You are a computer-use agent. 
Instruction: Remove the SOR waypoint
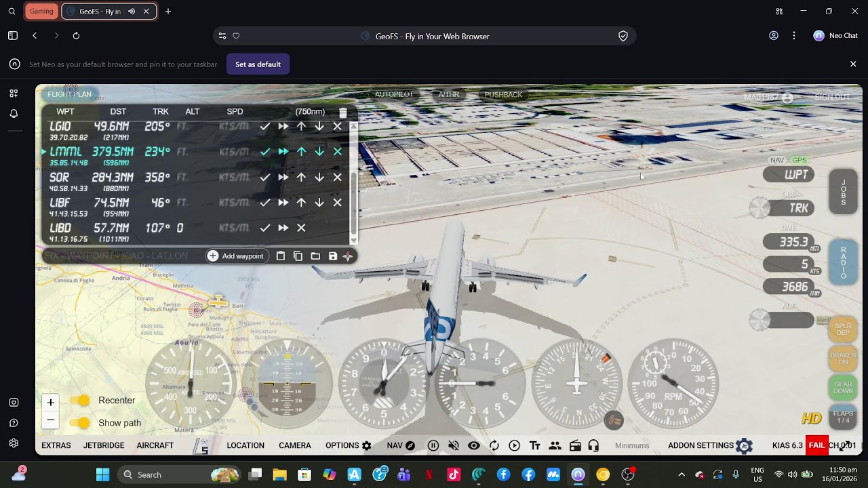(338, 177)
